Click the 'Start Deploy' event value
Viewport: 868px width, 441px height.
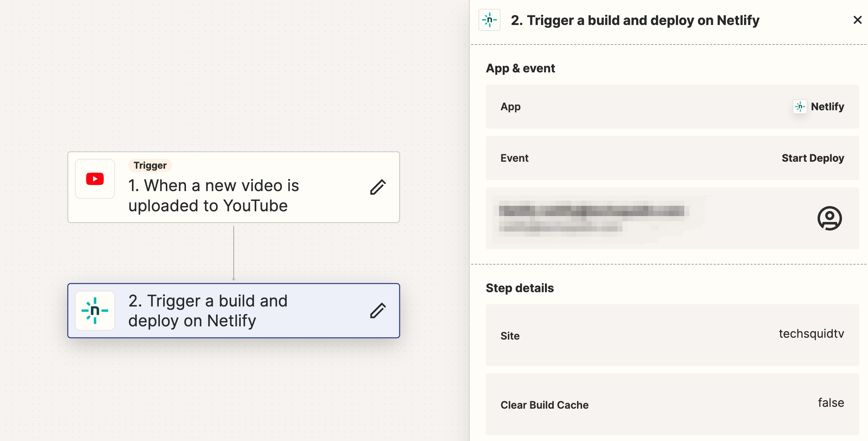[x=813, y=158]
